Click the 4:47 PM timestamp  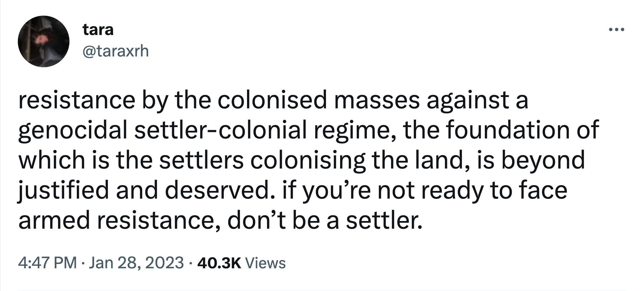pyautogui.click(x=47, y=263)
